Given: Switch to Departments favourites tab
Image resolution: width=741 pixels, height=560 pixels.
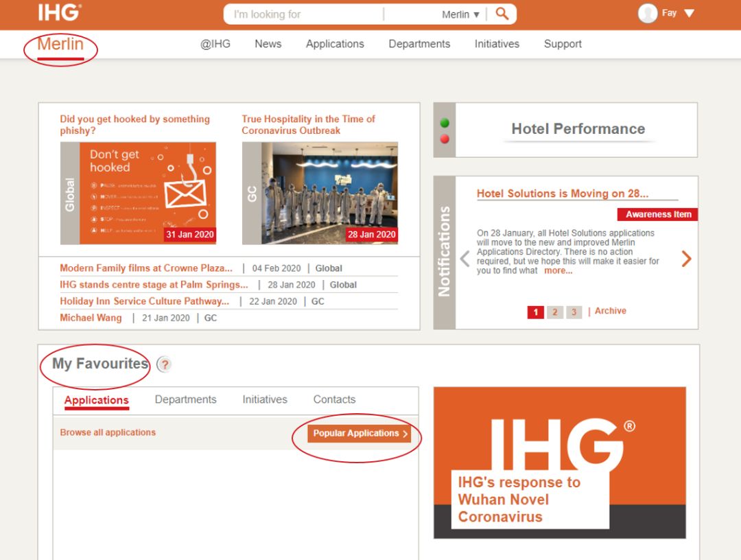Looking at the screenshot, I should pyautogui.click(x=186, y=399).
